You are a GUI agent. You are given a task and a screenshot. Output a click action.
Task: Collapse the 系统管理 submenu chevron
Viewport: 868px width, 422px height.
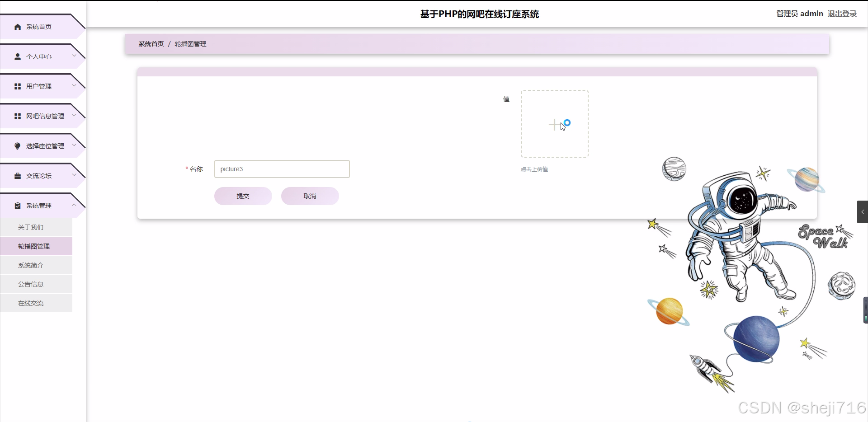click(x=74, y=205)
